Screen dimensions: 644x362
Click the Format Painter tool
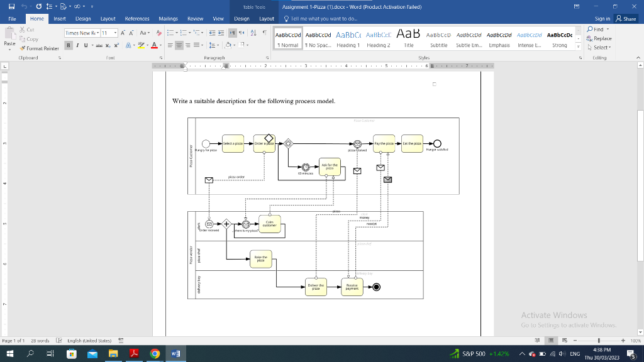click(40, 48)
